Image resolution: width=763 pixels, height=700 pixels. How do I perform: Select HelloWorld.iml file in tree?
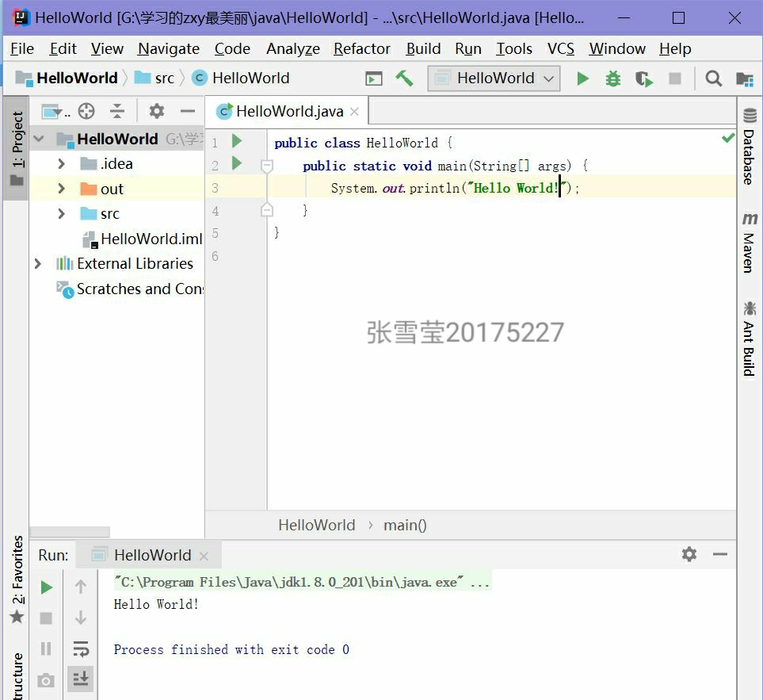point(142,239)
